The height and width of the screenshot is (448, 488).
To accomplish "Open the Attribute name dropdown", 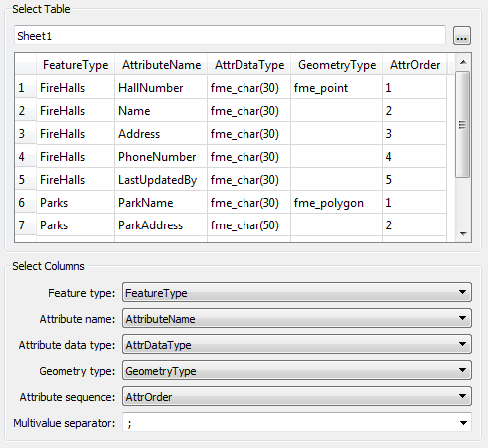I will click(x=296, y=318).
